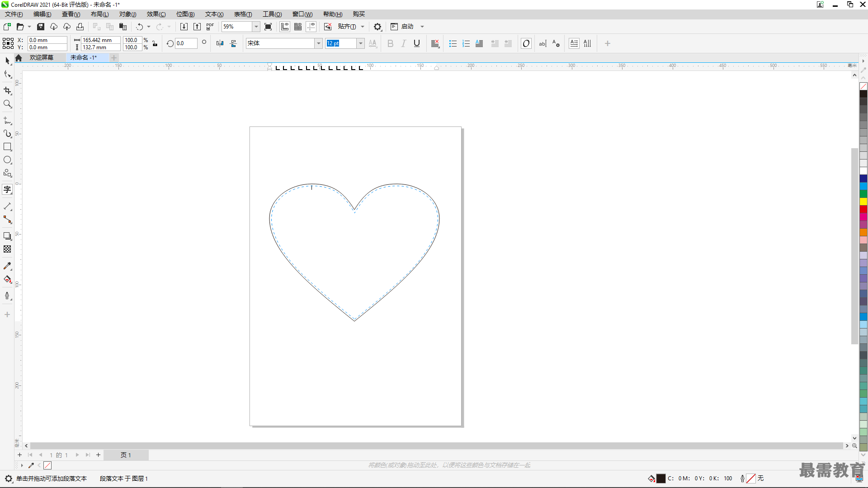Select the Outline pen tool
This screenshot has width=868, height=488.
pos(7,296)
